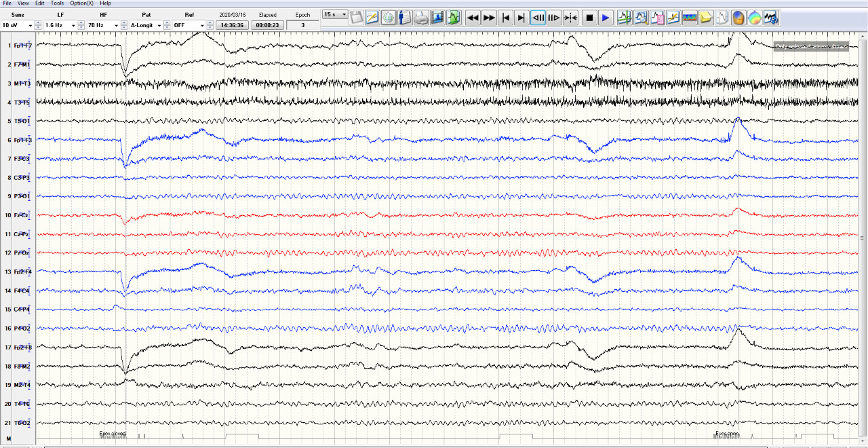Open the patient information icon

(404, 18)
